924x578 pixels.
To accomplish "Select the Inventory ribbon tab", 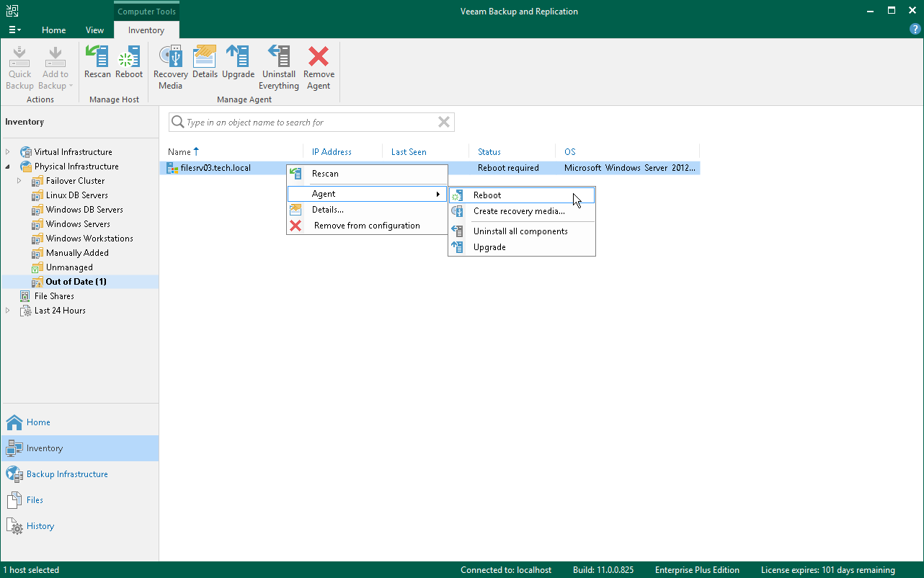I will [146, 30].
